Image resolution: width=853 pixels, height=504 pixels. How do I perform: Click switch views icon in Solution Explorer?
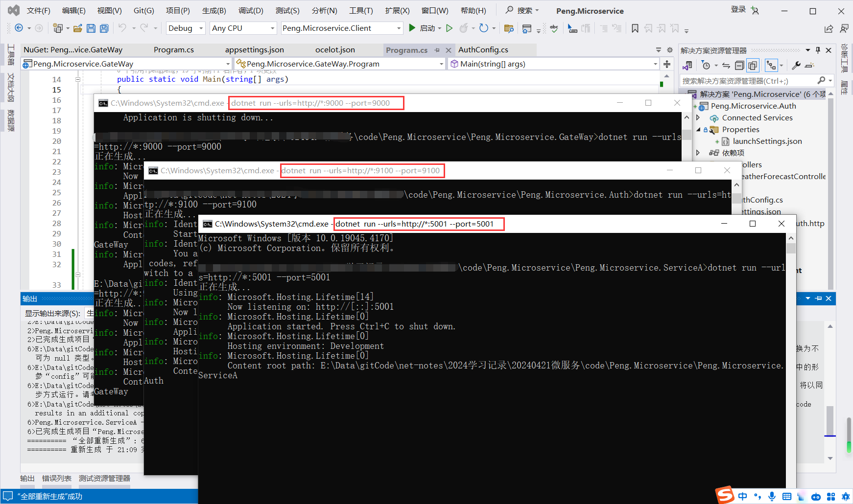pyautogui.click(x=687, y=65)
